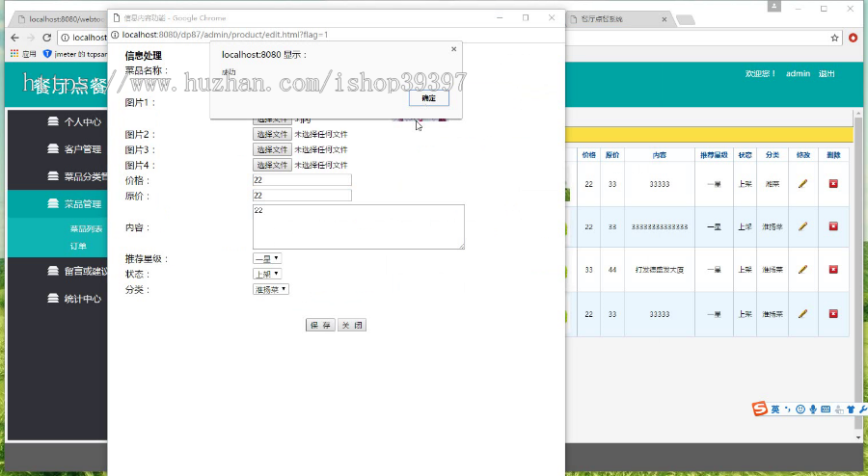Open the 订单 submenu item
868x476 pixels.
pos(78,246)
